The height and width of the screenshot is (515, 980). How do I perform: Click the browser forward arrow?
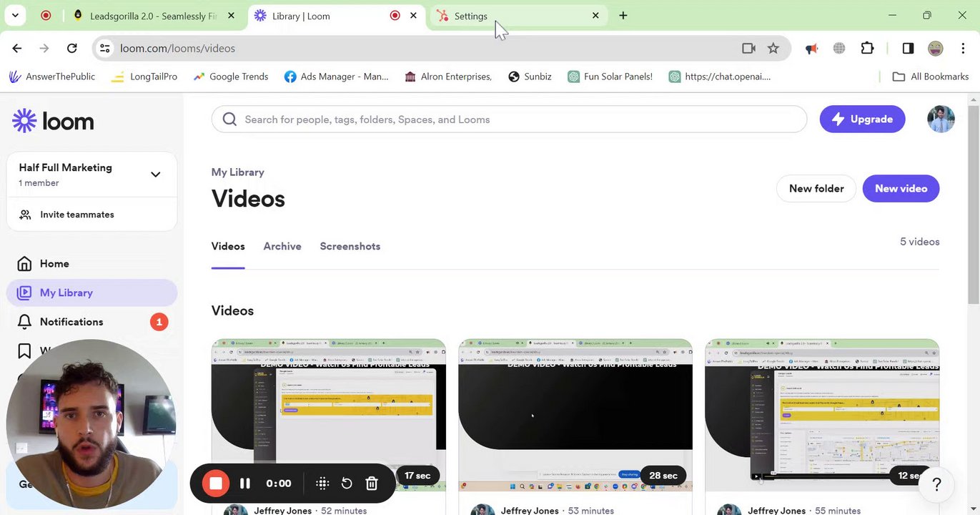point(44,48)
